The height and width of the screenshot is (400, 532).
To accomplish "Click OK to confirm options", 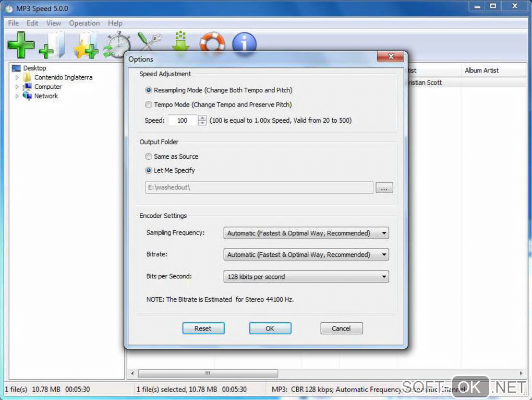I will pos(270,328).
